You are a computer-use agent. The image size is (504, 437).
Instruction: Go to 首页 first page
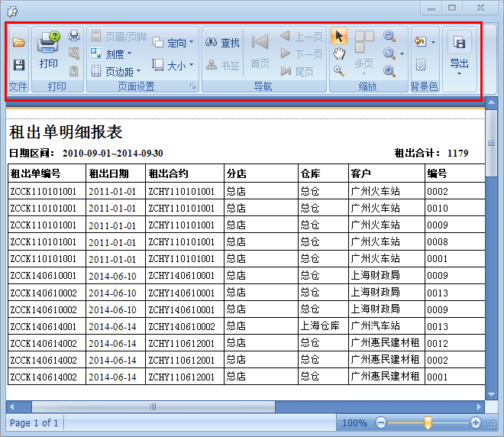click(x=260, y=53)
